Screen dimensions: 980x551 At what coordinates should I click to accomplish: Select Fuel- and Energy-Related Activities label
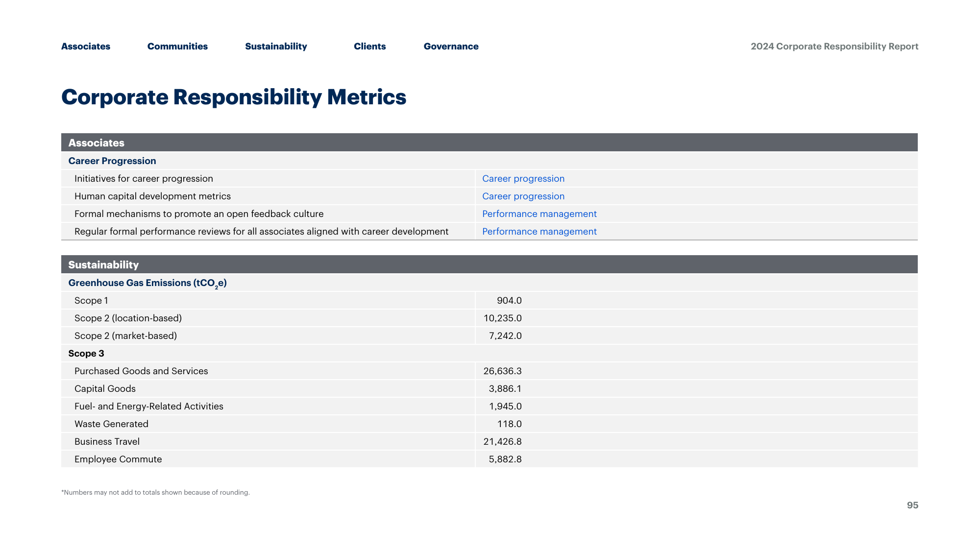coord(149,407)
